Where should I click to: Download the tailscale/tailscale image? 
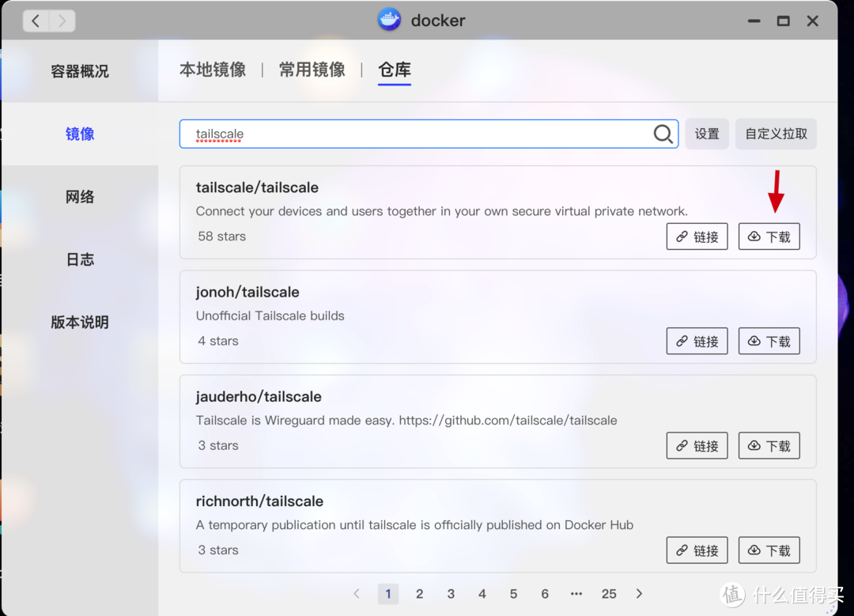769,236
